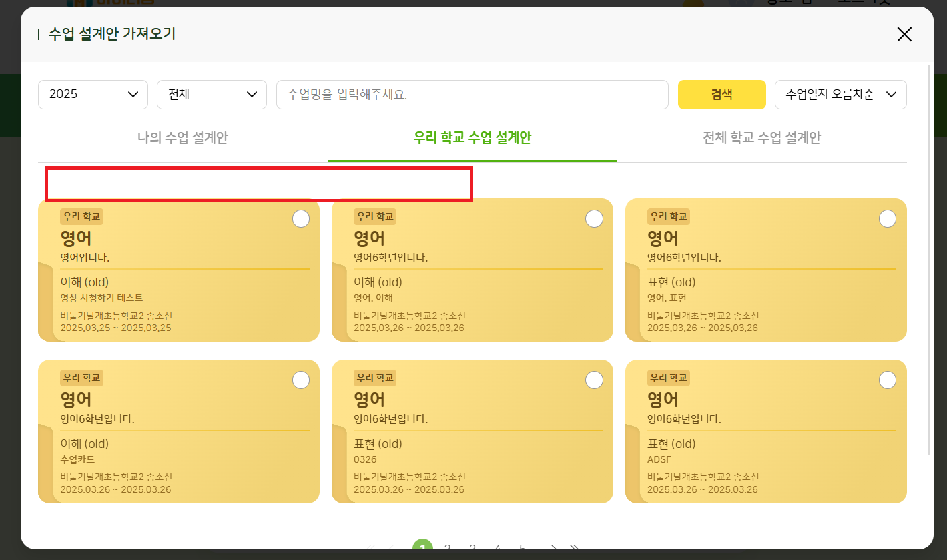This screenshot has height=560, width=947.
Task: Select the 우리 학교 수업 설계안 tab
Action: [472, 138]
